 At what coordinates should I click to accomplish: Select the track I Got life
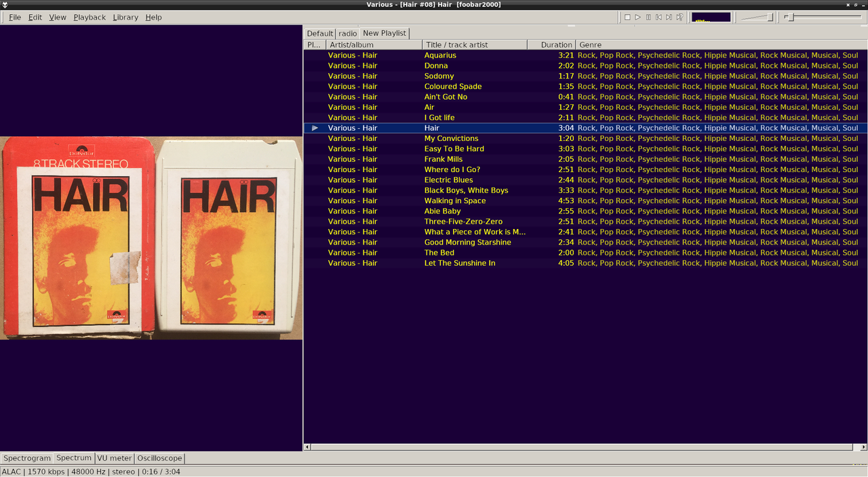click(585, 118)
